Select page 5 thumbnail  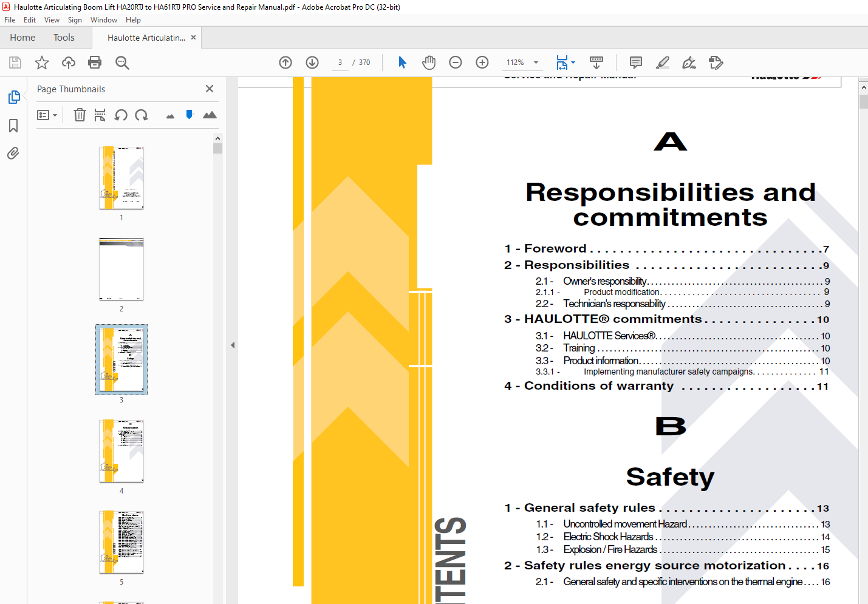pyautogui.click(x=121, y=542)
